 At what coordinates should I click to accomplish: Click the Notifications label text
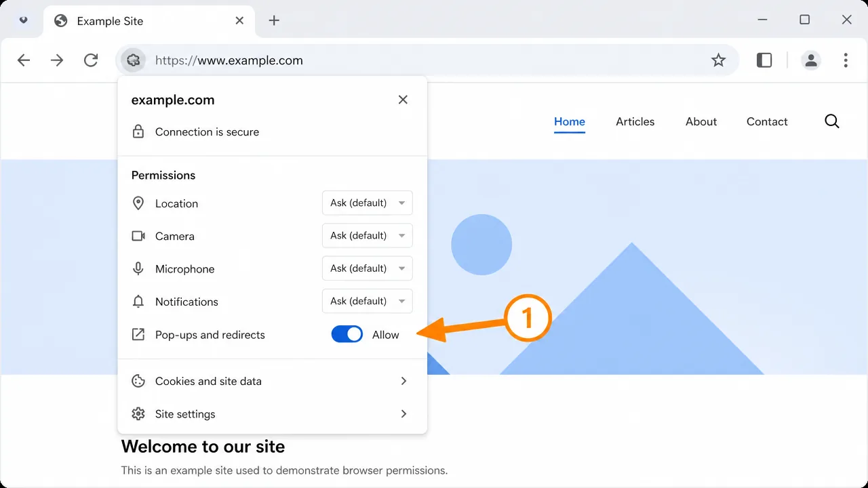(186, 302)
